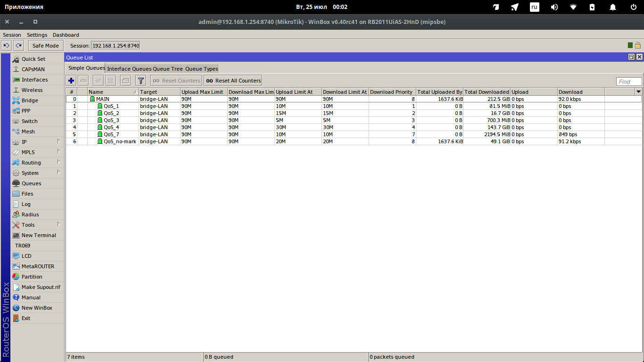Click Make Supout.rif in the sidebar
This screenshot has height=362, width=644.
(x=37, y=287)
